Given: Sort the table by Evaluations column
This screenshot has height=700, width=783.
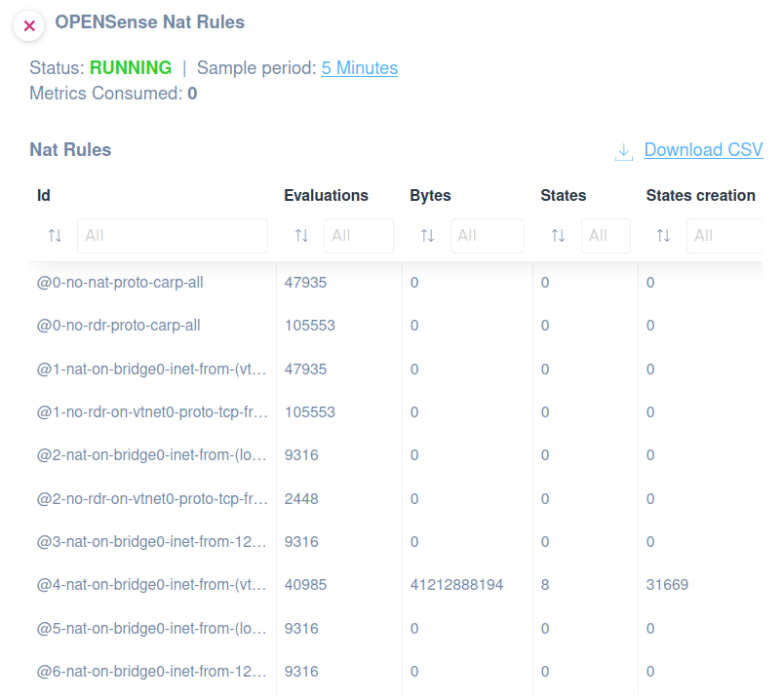Looking at the screenshot, I should click(301, 235).
